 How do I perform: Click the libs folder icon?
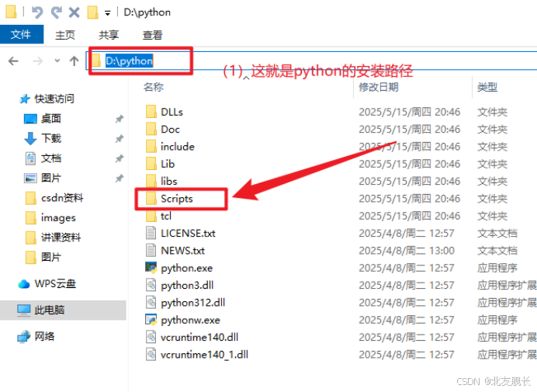coord(151,181)
